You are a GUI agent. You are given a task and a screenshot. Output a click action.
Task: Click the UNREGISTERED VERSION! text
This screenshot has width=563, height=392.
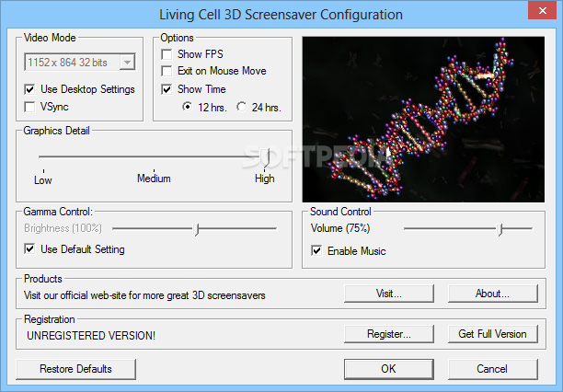[91, 336]
